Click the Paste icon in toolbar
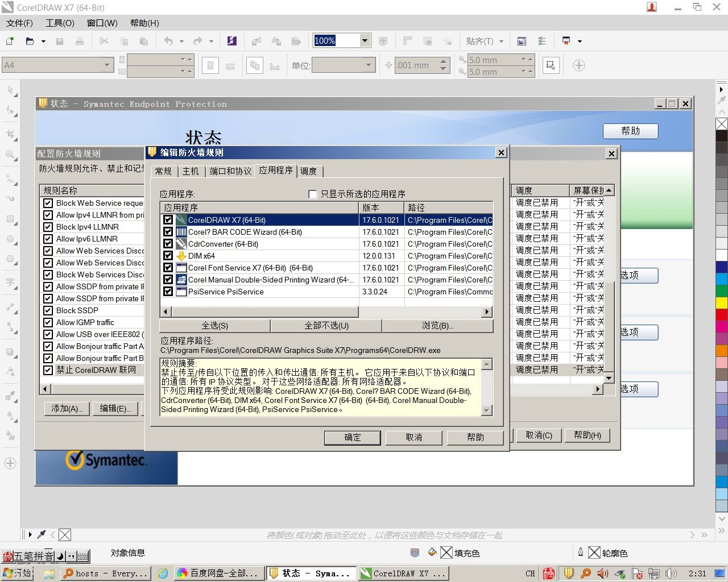The height and width of the screenshot is (582, 728). pyautogui.click(x=144, y=41)
